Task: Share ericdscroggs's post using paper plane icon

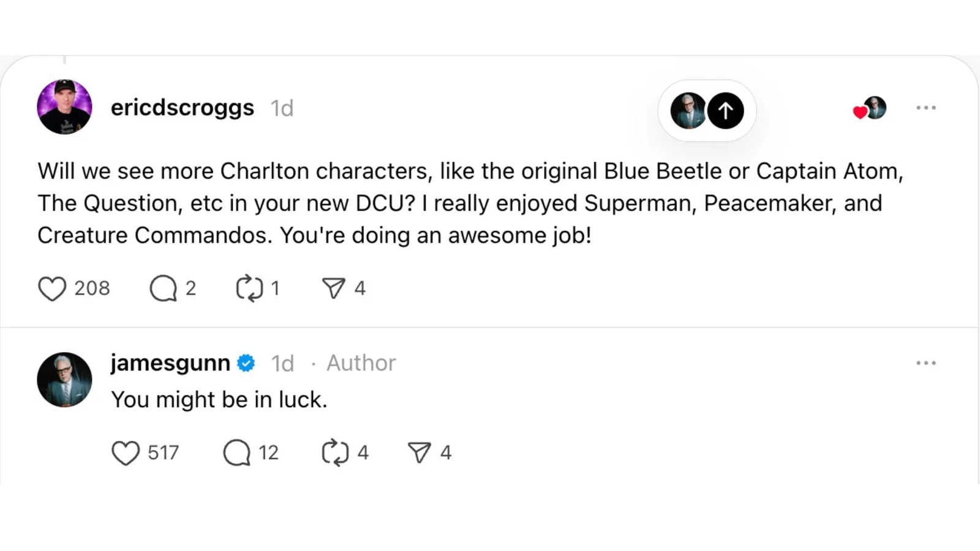Action: point(334,288)
